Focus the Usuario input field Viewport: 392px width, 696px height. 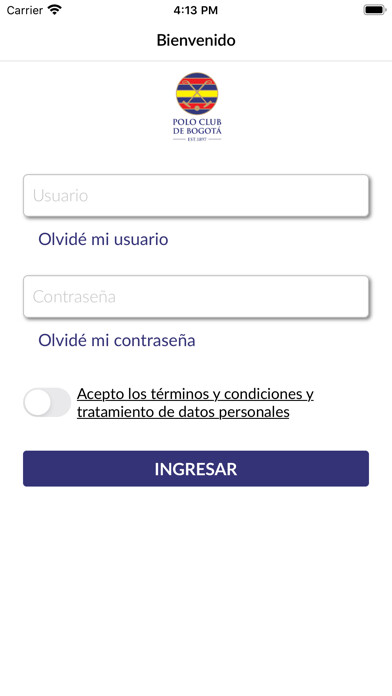(x=196, y=195)
